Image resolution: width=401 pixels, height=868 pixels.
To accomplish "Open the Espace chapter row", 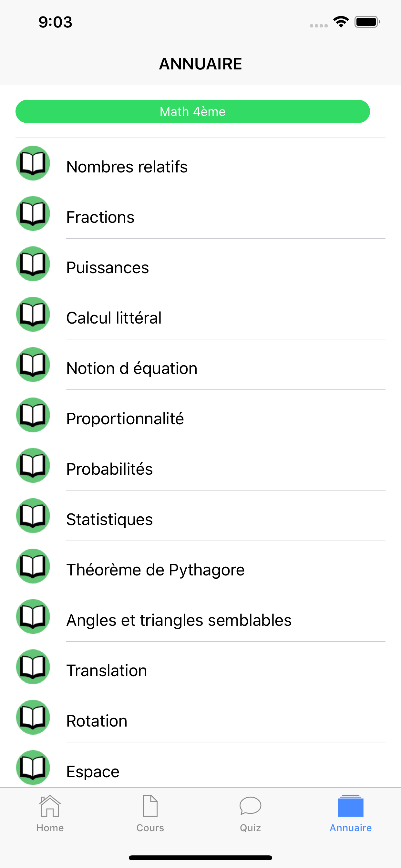I will [93, 771].
